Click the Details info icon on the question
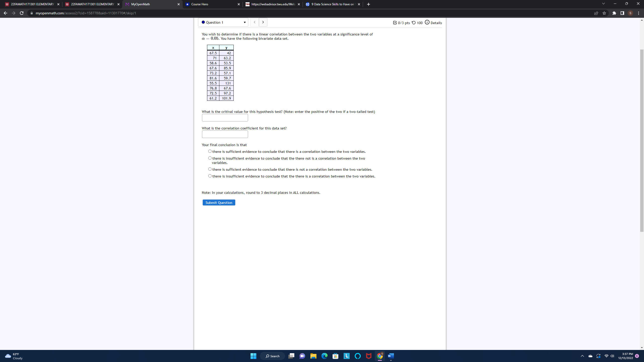The image size is (644, 362). pyautogui.click(x=427, y=22)
